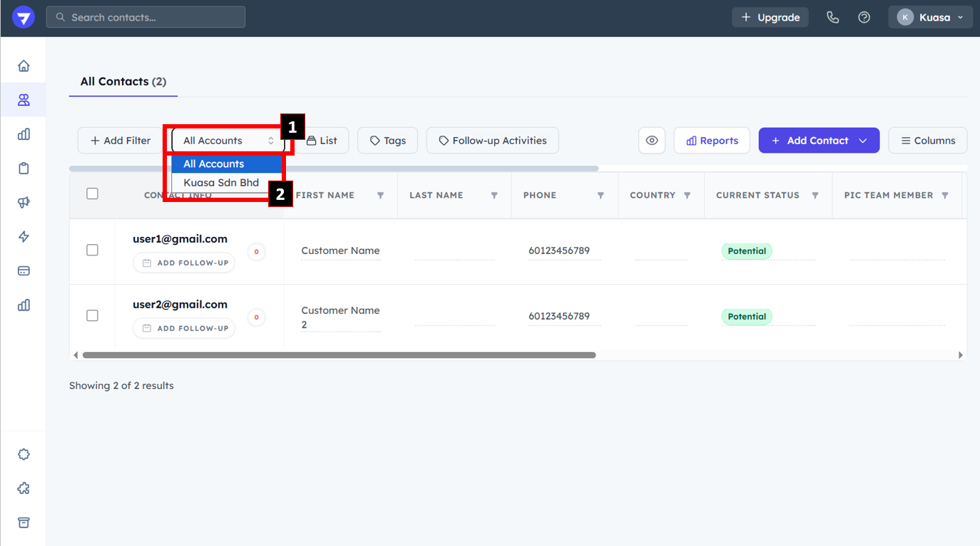Toggle the eye visibility button
Viewport: 980px width, 546px height.
[x=651, y=141]
